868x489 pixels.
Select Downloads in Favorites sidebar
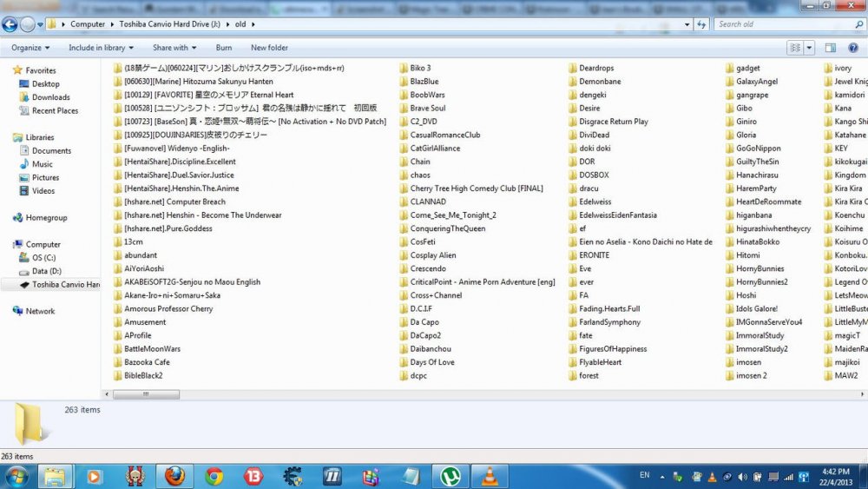point(50,97)
